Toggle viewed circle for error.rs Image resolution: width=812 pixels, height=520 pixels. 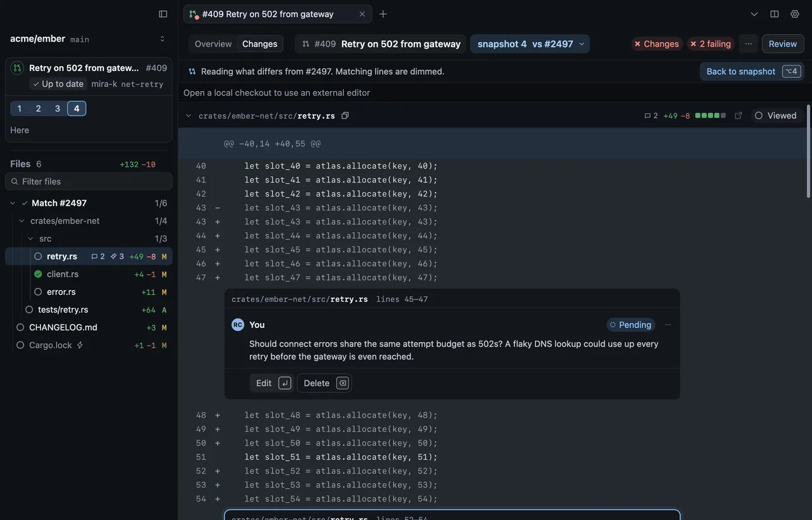pos(38,292)
